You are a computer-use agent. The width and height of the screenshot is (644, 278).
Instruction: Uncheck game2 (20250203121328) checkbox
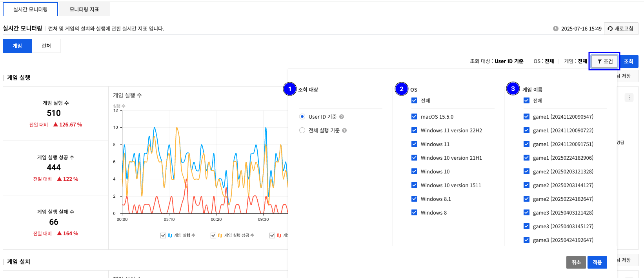(526, 171)
